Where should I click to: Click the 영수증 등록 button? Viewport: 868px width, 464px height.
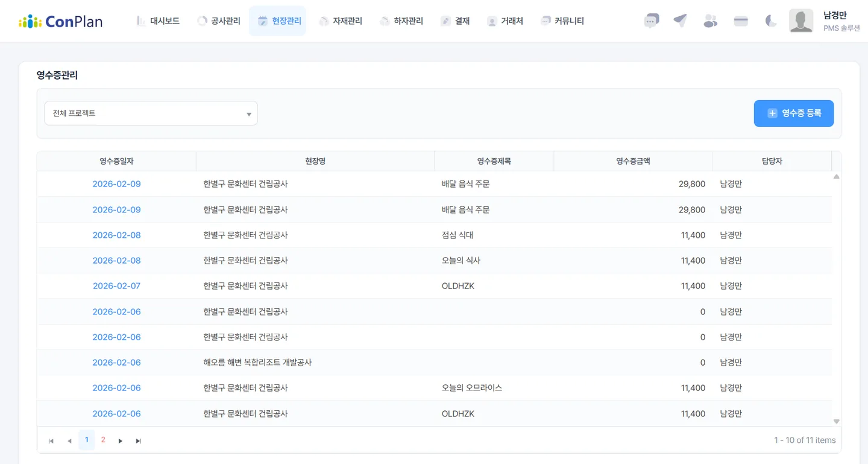pyautogui.click(x=794, y=113)
